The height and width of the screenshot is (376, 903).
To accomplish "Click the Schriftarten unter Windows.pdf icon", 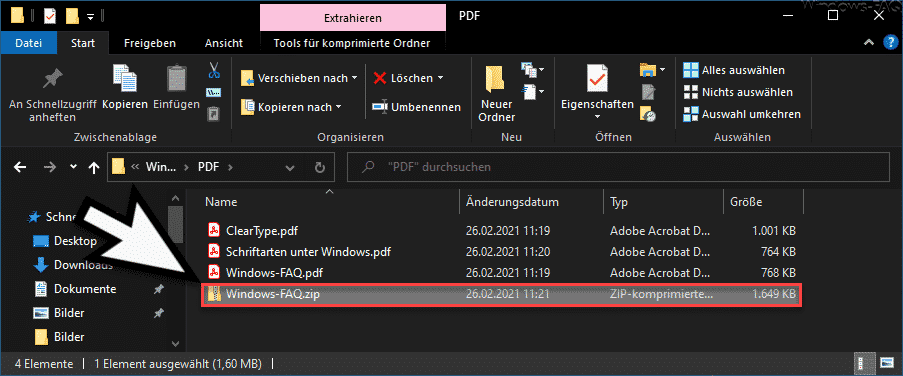I will tap(214, 252).
